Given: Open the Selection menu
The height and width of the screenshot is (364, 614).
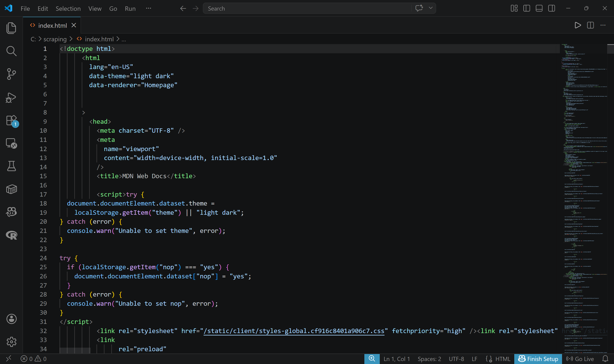Looking at the screenshot, I should (x=68, y=8).
